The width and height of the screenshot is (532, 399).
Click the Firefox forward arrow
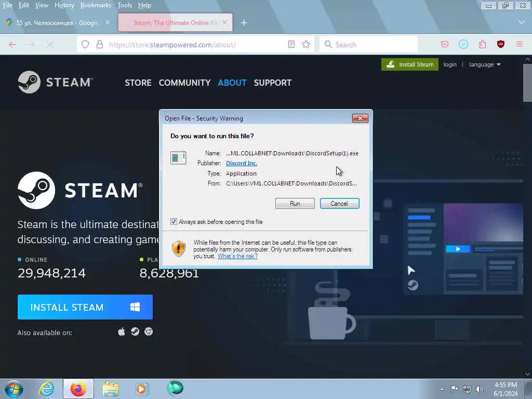tap(31, 45)
